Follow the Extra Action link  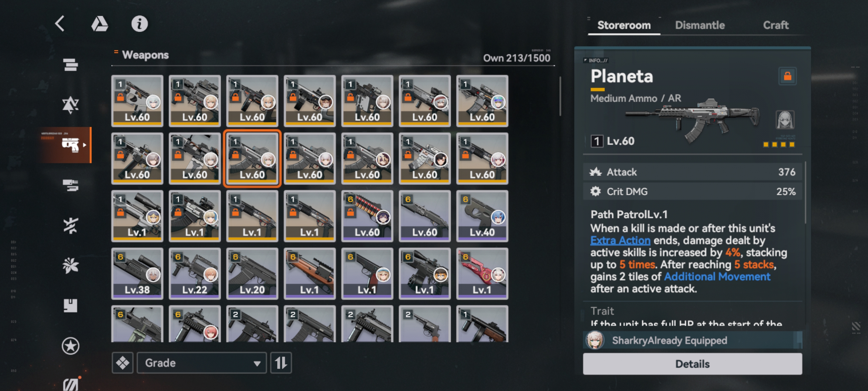tap(620, 240)
